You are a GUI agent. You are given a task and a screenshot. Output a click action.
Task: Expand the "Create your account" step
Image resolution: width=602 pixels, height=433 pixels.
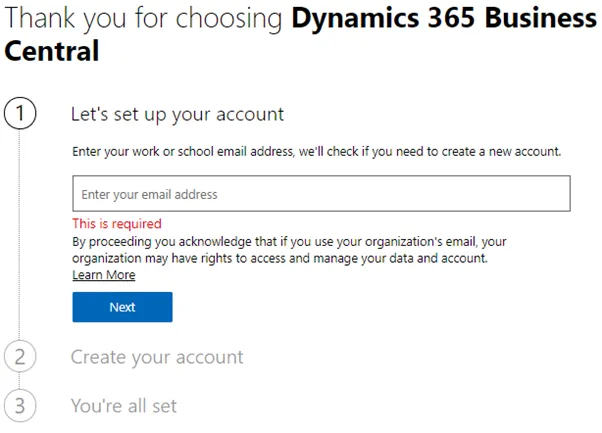coord(157,357)
